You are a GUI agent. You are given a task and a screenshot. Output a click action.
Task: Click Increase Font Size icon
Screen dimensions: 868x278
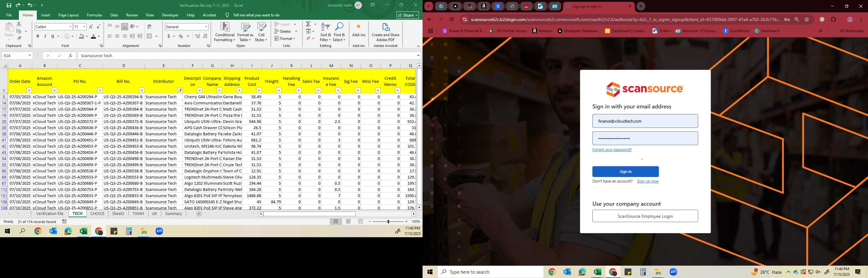(91, 27)
